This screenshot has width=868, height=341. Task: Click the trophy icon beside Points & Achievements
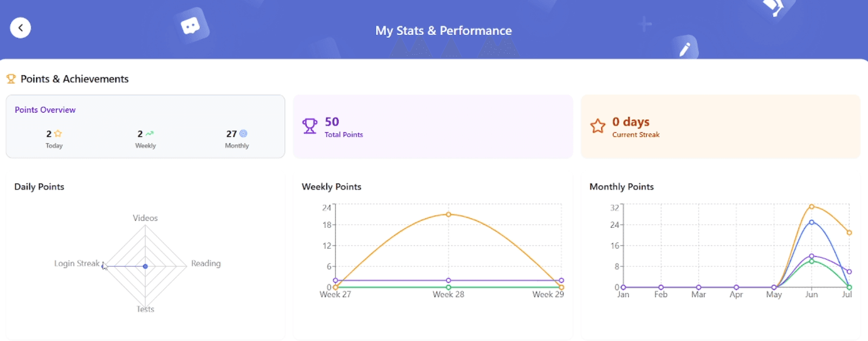coord(11,79)
